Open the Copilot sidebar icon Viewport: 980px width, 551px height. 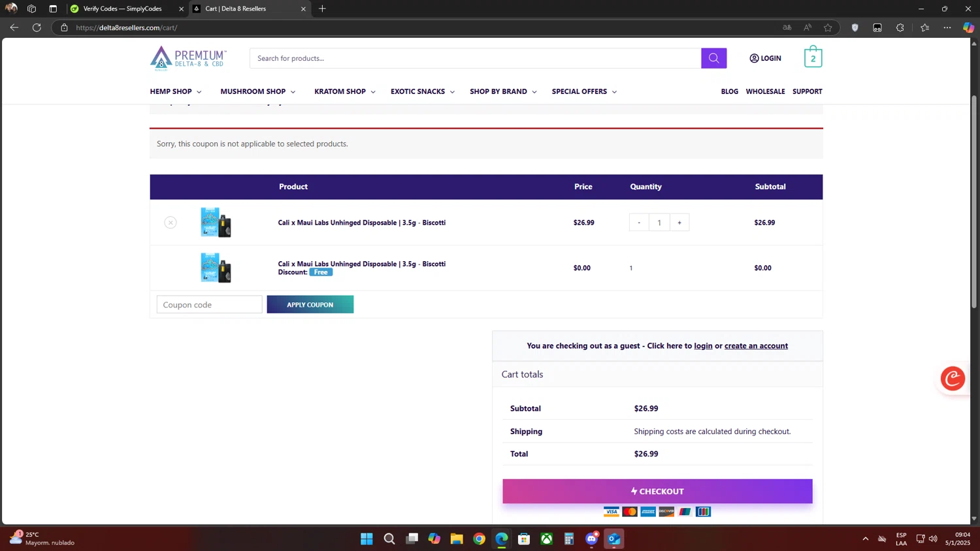pos(968,27)
